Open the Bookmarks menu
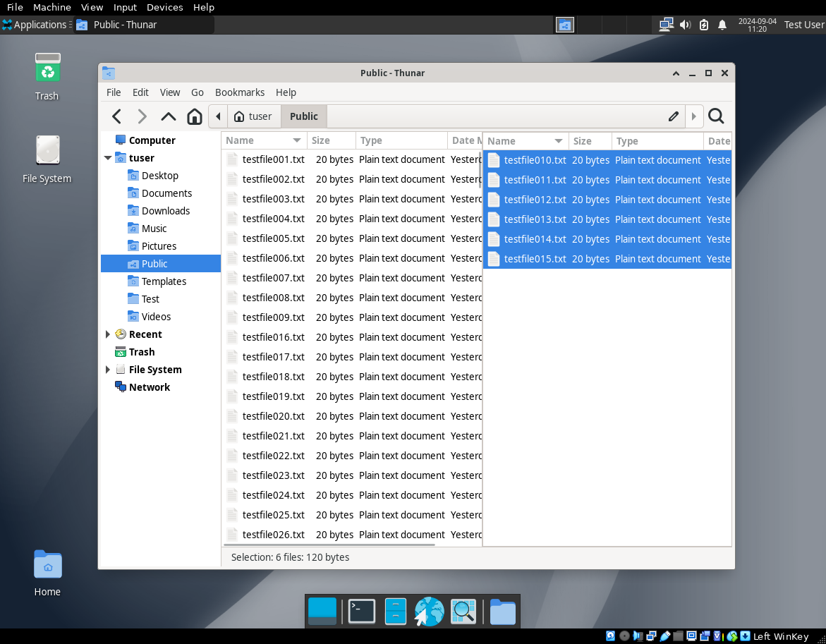The image size is (826, 644). pyautogui.click(x=239, y=92)
